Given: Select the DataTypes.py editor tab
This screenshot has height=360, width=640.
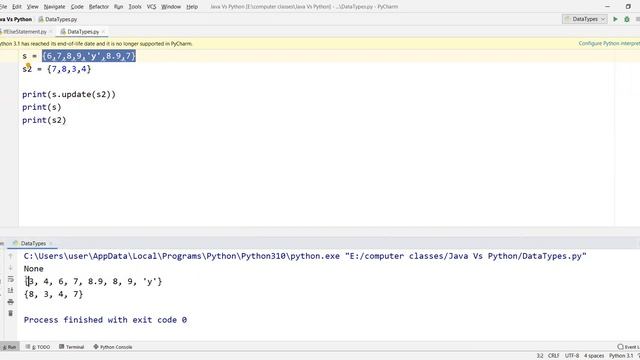Looking at the screenshot, I should pos(83,31).
